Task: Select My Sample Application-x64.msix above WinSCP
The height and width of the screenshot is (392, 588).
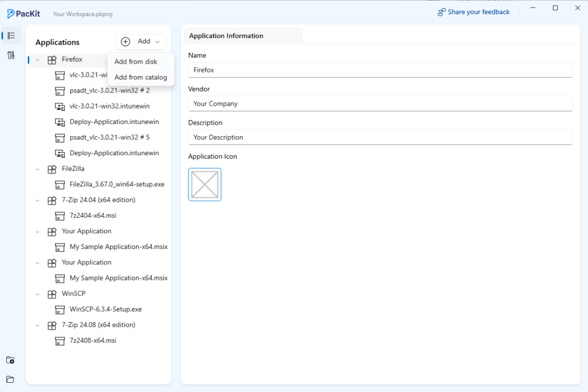Action: pos(118,278)
